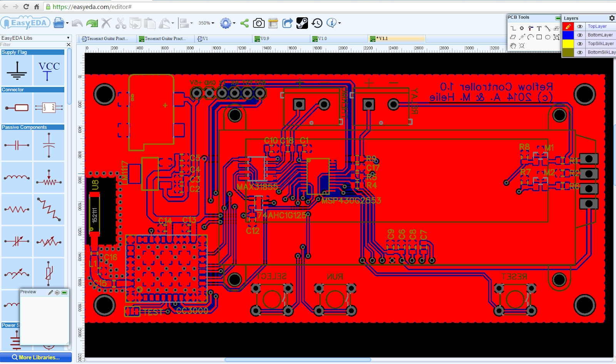
Task: Open Layers settings via the gear icon
Action: (611, 18)
